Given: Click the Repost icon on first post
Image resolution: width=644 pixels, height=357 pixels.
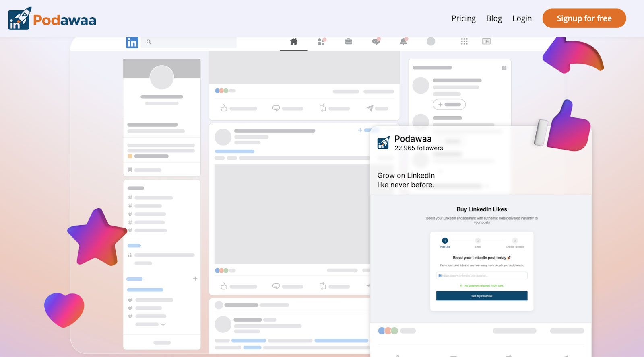Looking at the screenshot, I should coord(323,108).
